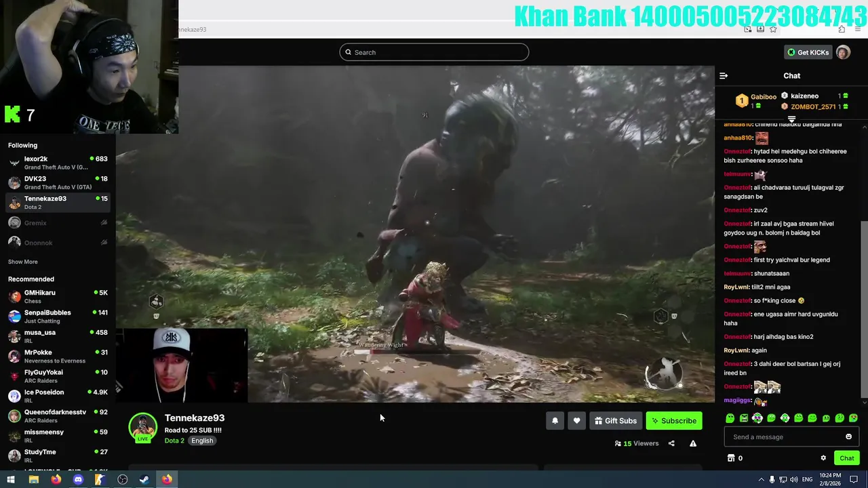868x488 pixels.
Task: Click kaizeneo in chat leaderboard
Action: tap(804, 96)
